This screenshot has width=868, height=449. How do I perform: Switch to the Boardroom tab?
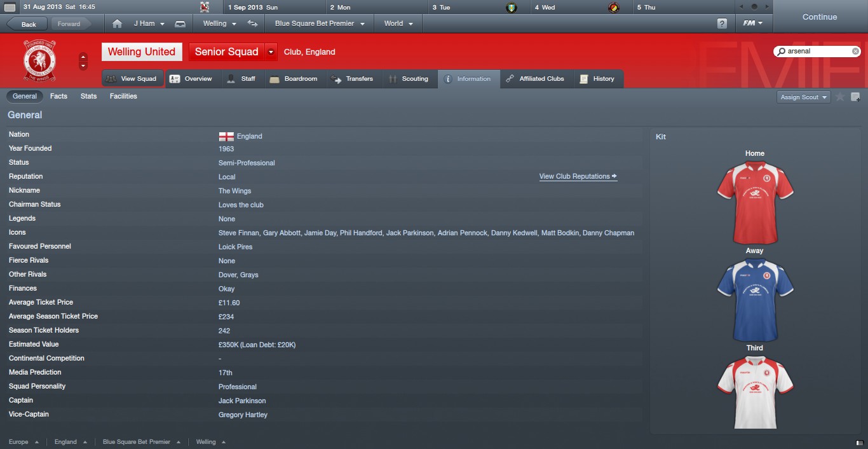(294, 79)
